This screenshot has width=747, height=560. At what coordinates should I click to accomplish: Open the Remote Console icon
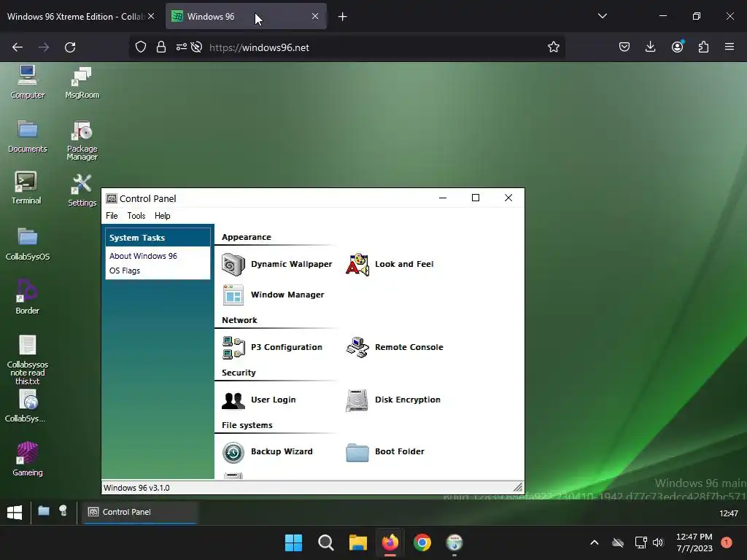pos(357,347)
